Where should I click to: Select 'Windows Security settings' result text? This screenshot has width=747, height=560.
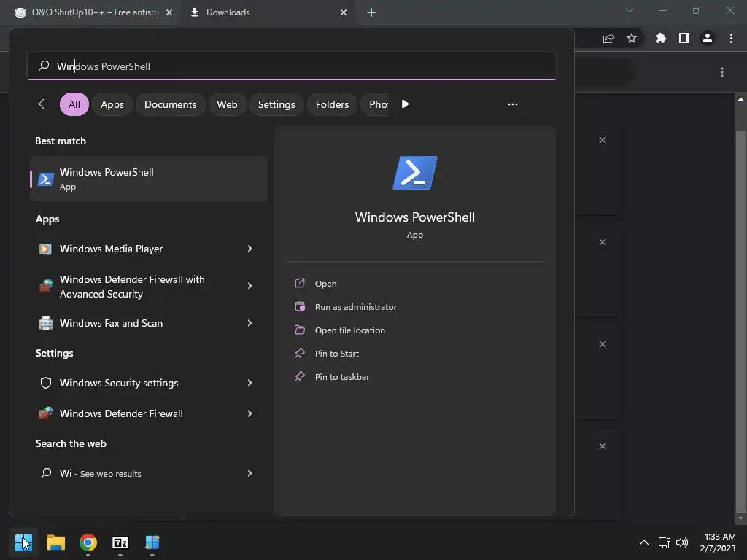point(119,383)
